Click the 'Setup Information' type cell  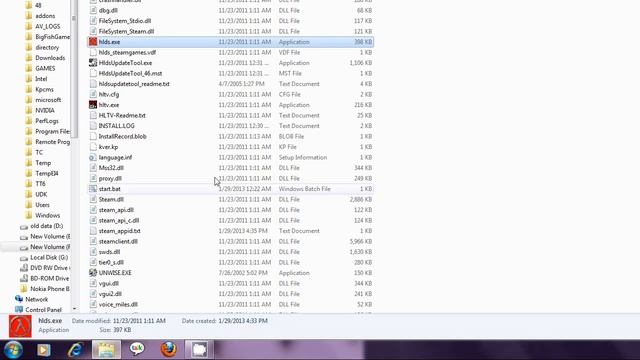(302, 157)
